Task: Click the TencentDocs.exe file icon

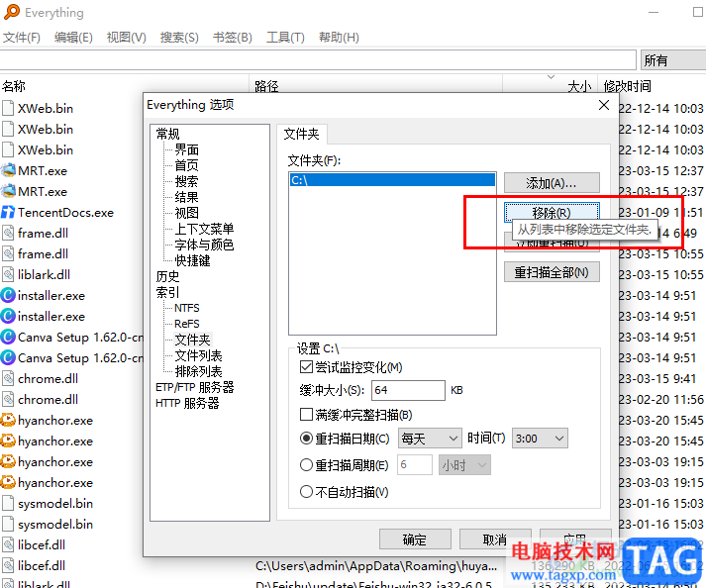Action: pyautogui.click(x=8, y=212)
